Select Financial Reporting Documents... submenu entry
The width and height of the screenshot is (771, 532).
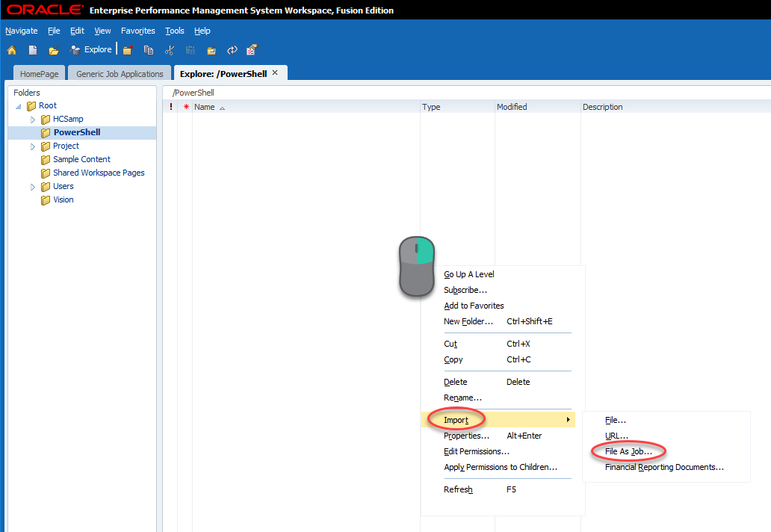point(666,467)
